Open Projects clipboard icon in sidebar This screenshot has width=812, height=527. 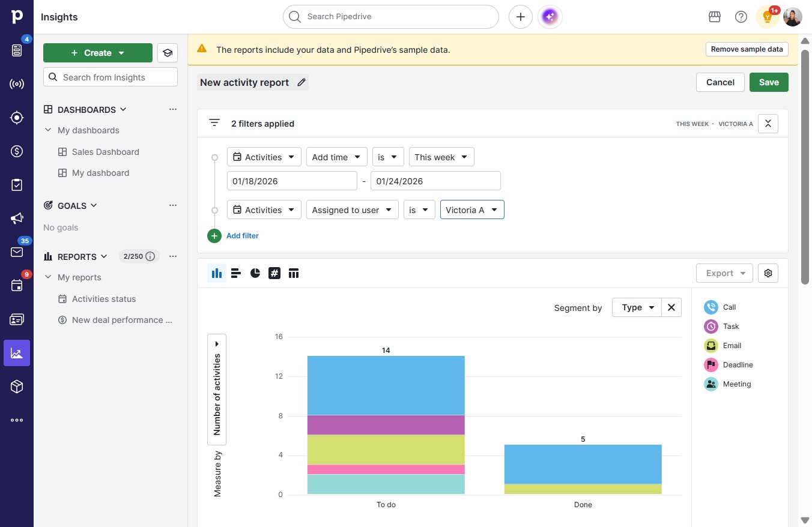pos(17,185)
